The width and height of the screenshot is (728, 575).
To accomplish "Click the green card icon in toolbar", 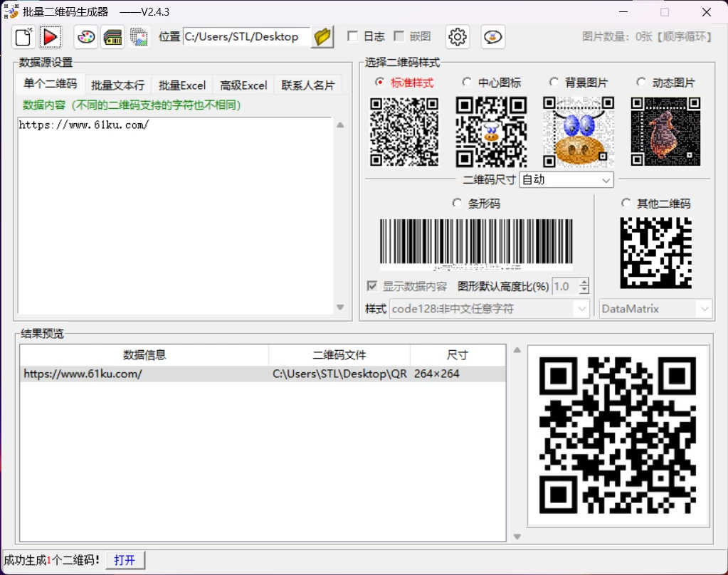I will [x=112, y=37].
